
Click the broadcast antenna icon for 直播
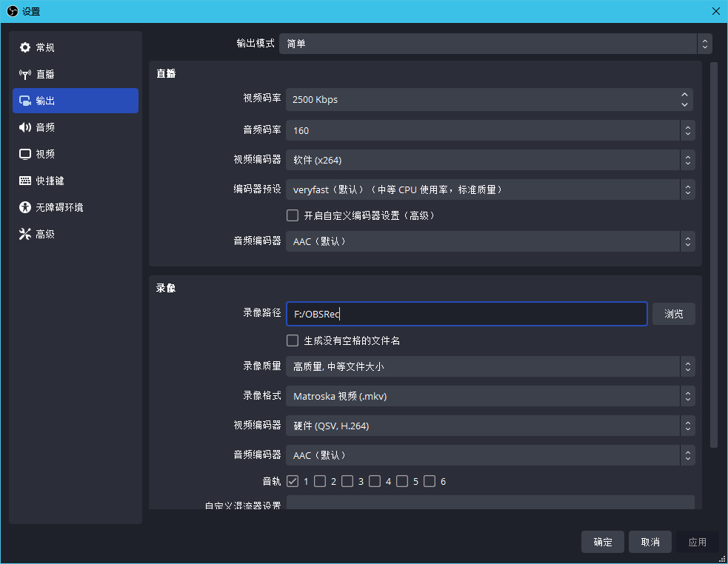coord(25,74)
